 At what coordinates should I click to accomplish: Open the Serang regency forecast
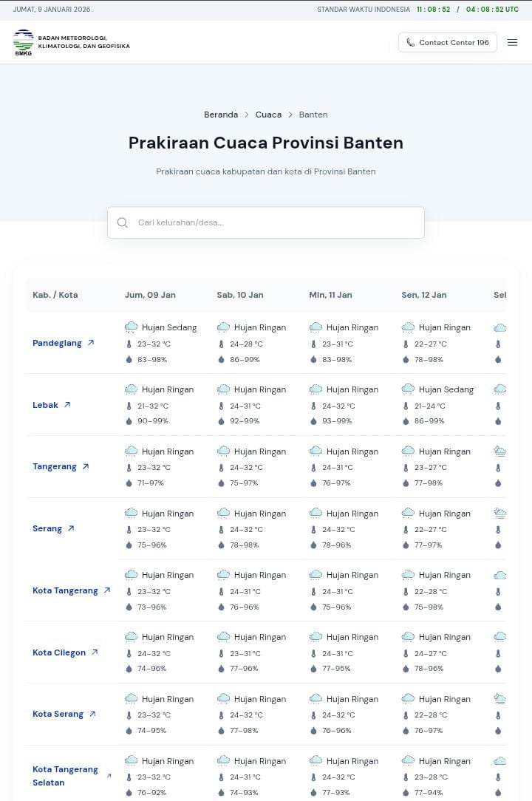[47, 528]
